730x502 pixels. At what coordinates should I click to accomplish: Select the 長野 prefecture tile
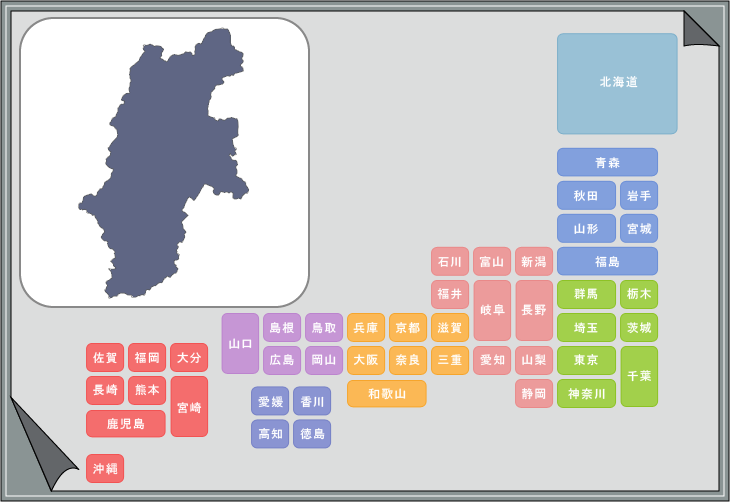pyautogui.click(x=534, y=310)
